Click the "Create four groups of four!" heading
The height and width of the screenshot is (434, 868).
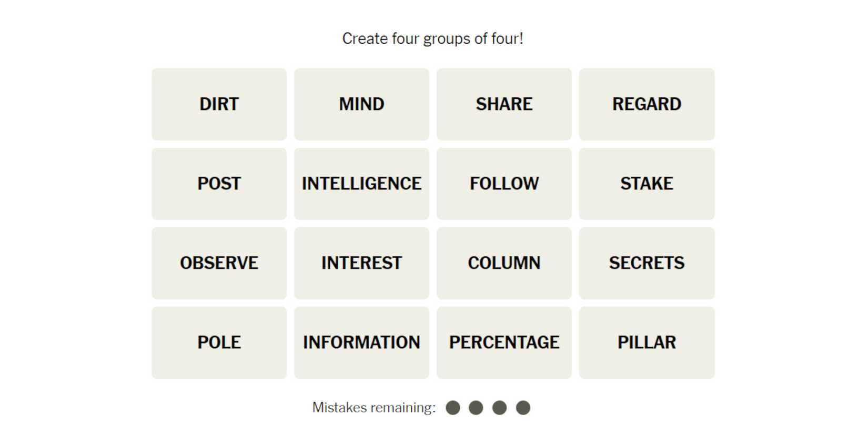coord(432,39)
